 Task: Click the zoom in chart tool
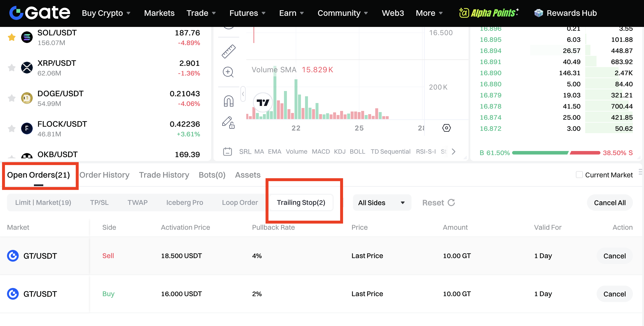(x=228, y=72)
